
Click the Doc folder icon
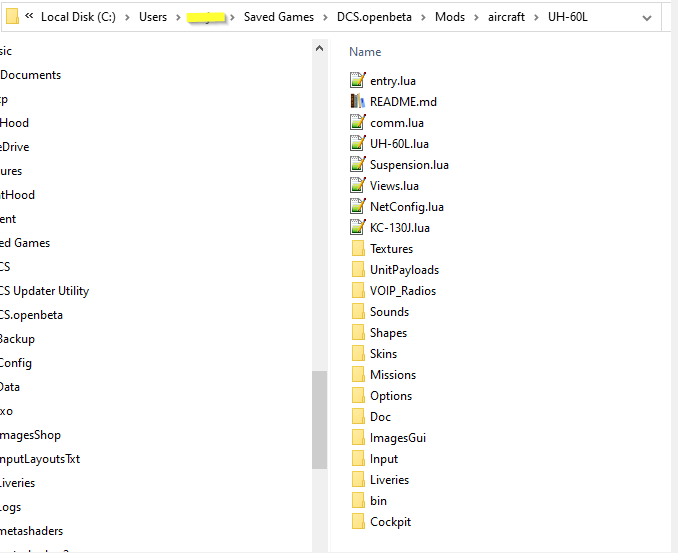click(x=358, y=416)
